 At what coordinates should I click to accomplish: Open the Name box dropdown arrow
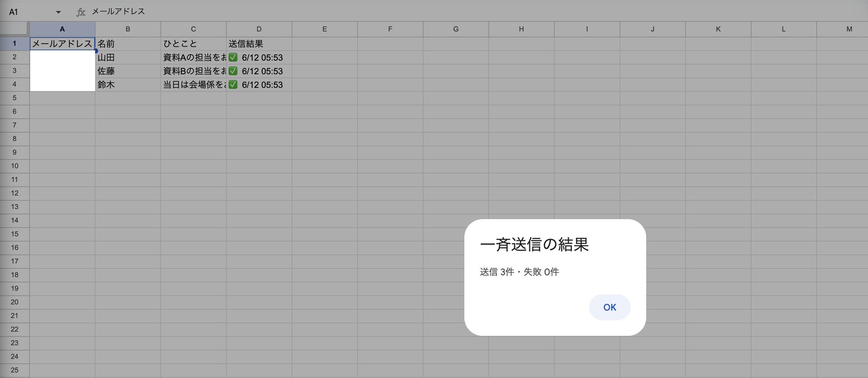pyautogui.click(x=58, y=12)
